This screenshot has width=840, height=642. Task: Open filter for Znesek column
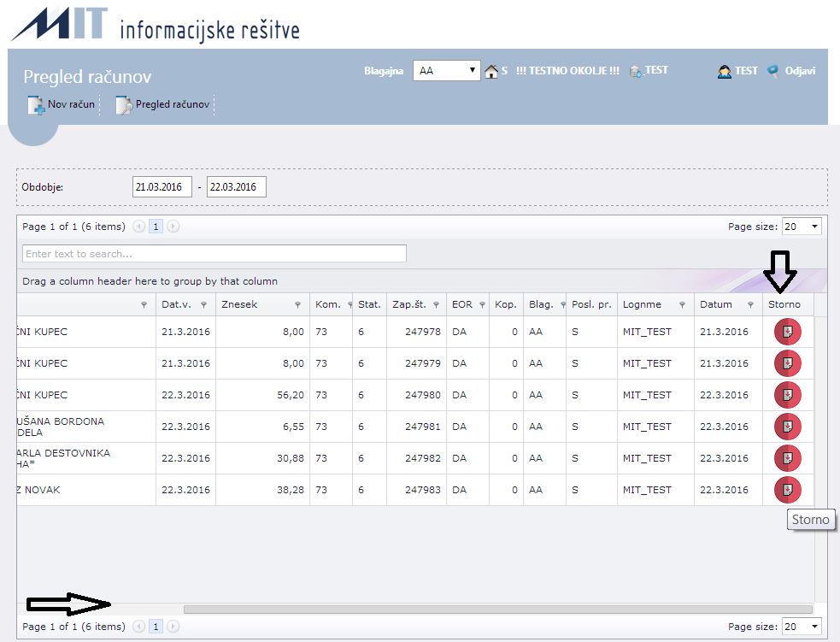(x=297, y=304)
